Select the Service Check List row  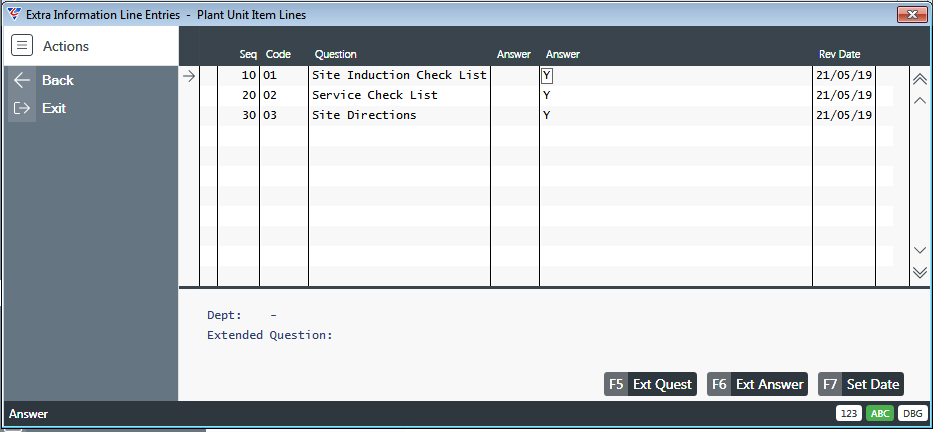(x=546, y=95)
